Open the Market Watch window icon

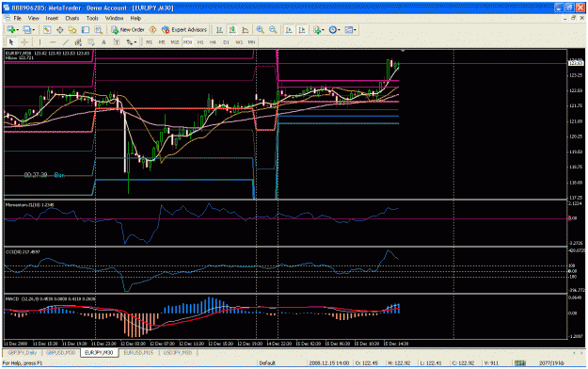[47, 30]
